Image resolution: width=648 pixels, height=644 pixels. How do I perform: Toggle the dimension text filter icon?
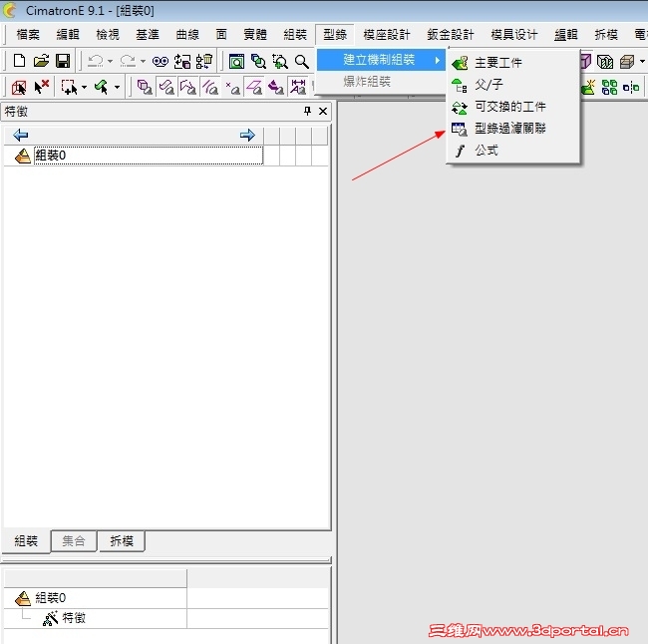[298, 87]
